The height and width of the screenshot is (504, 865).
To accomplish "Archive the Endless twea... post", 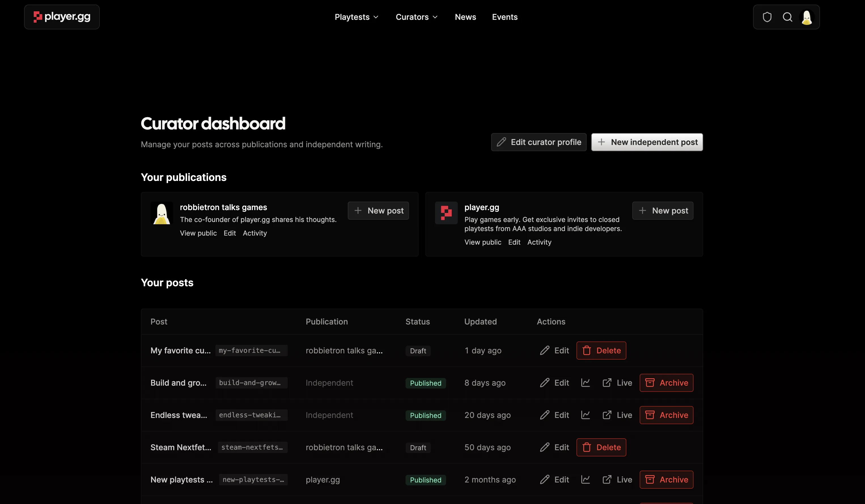I will pyautogui.click(x=667, y=415).
